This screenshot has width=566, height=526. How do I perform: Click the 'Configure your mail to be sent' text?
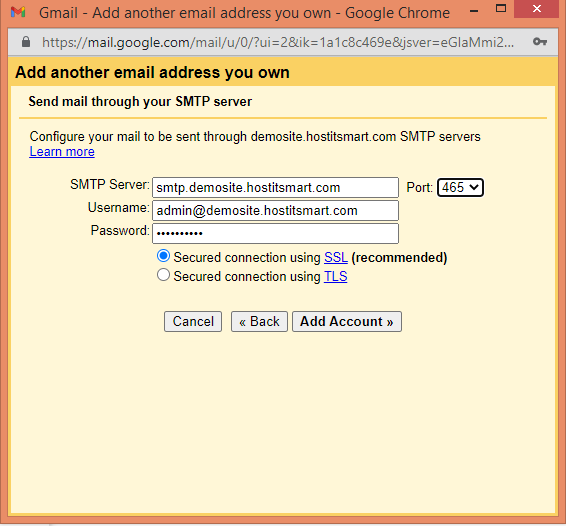255,136
